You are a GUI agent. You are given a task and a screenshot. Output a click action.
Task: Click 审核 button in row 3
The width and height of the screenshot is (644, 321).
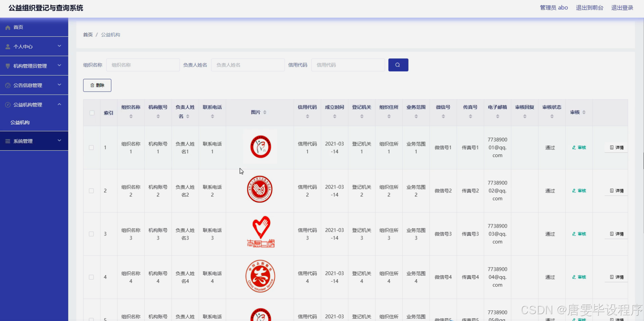click(x=579, y=234)
